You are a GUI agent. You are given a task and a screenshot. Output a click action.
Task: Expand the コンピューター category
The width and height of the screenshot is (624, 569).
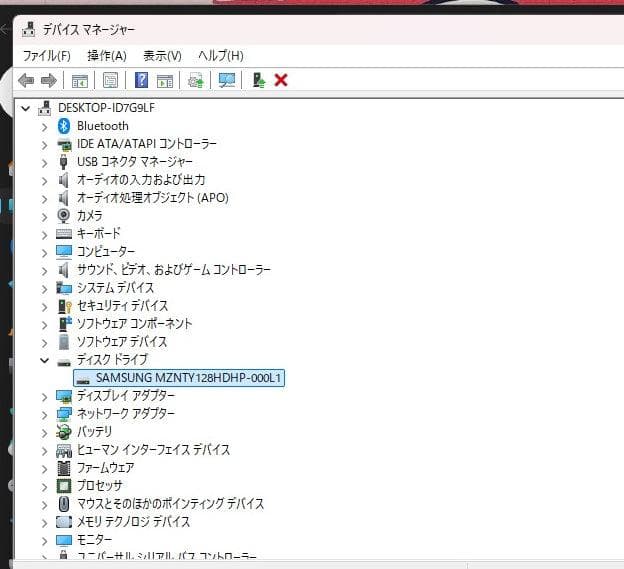click(x=45, y=253)
